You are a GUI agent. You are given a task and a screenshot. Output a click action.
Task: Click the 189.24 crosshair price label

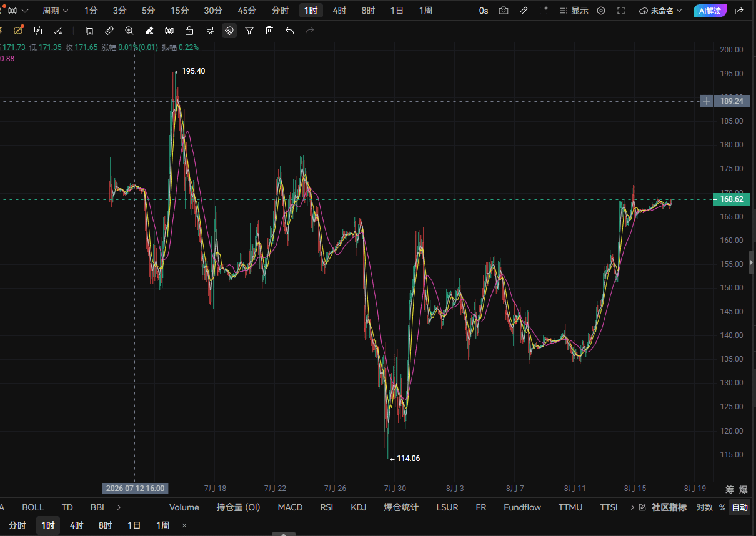point(732,101)
